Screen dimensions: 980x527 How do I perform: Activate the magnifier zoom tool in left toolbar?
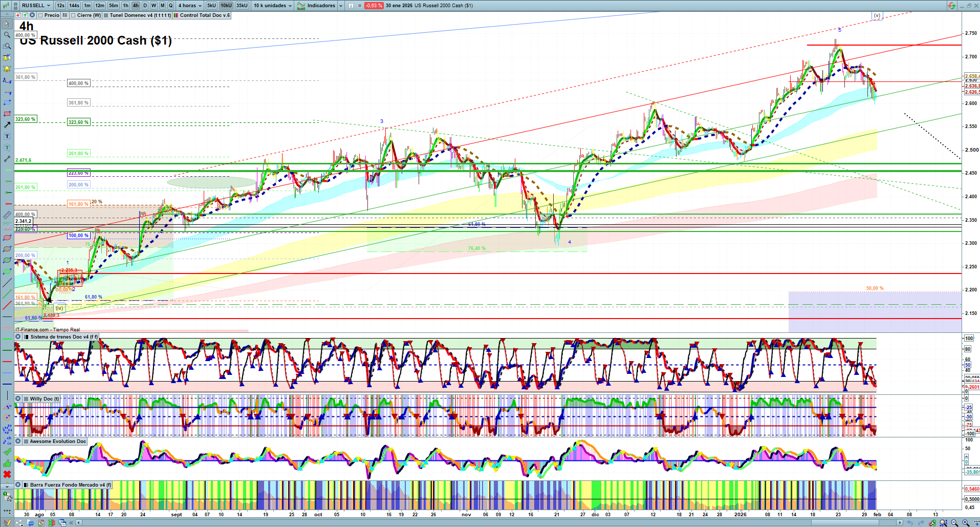(7, 35)
